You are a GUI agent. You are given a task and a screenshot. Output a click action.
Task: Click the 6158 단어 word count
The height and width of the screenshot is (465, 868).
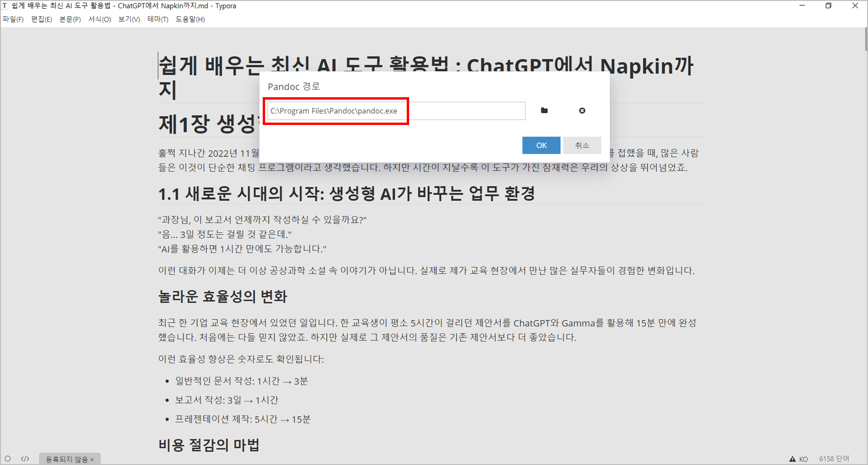[834, 459]
